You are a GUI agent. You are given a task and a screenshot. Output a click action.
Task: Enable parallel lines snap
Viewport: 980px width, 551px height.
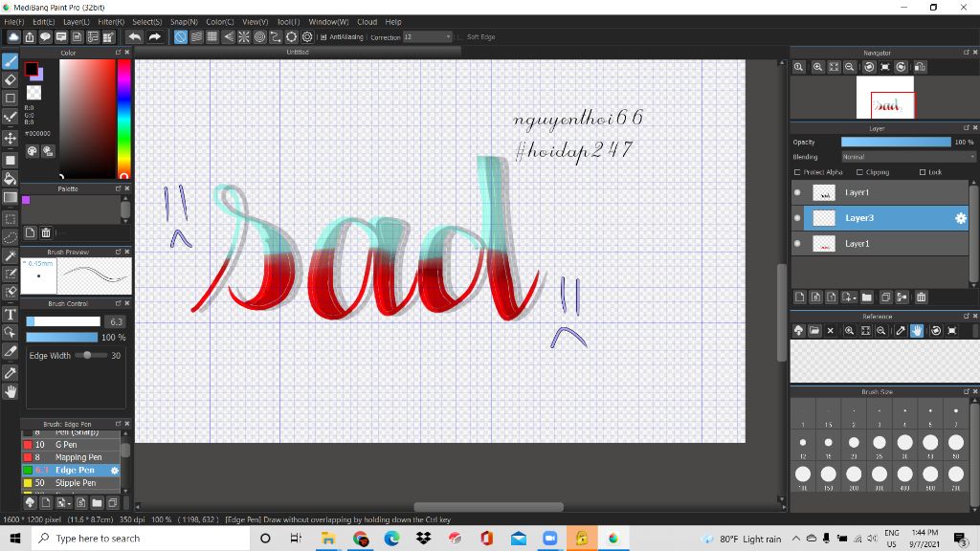click(x=196, y=37)
